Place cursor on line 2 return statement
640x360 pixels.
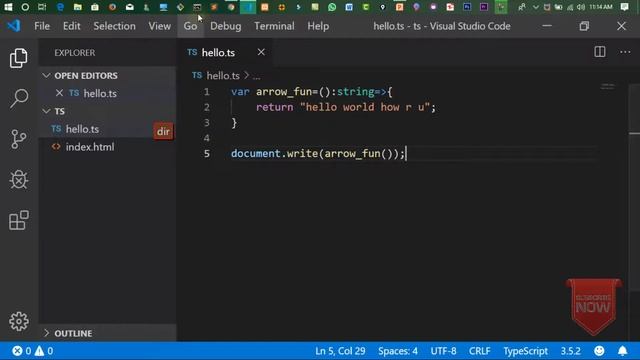[346, 107]
